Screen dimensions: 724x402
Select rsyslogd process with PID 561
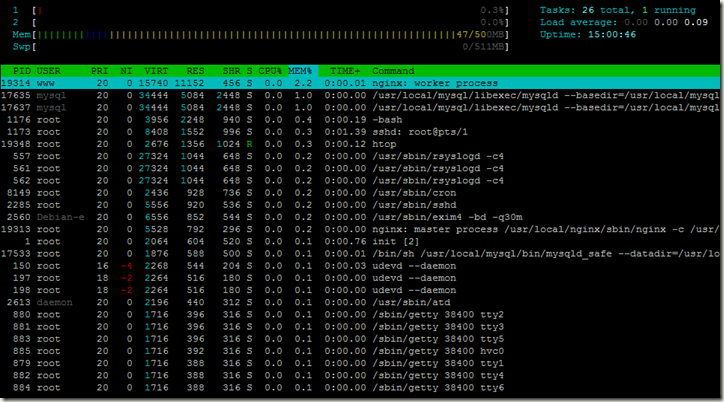click(360, 168)
